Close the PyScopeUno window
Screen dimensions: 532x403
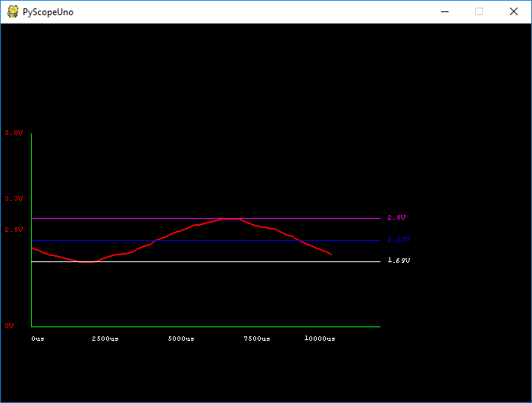tap(514, 12)
